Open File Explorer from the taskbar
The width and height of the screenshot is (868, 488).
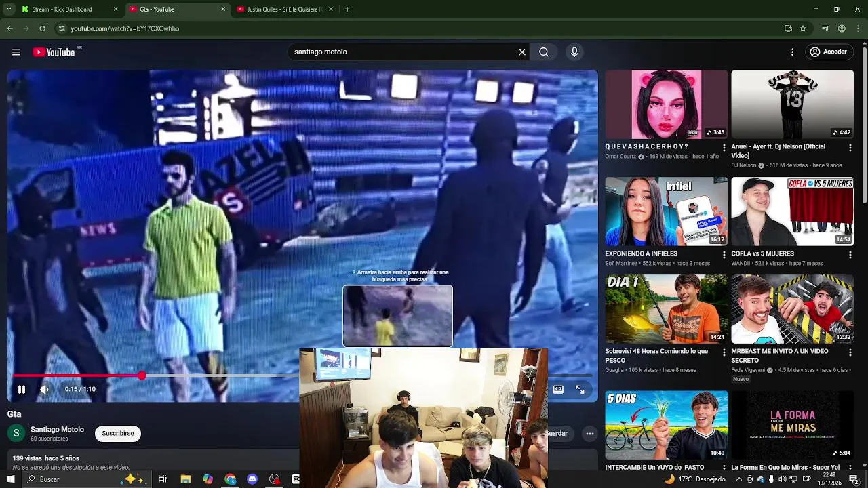point(185,479)
